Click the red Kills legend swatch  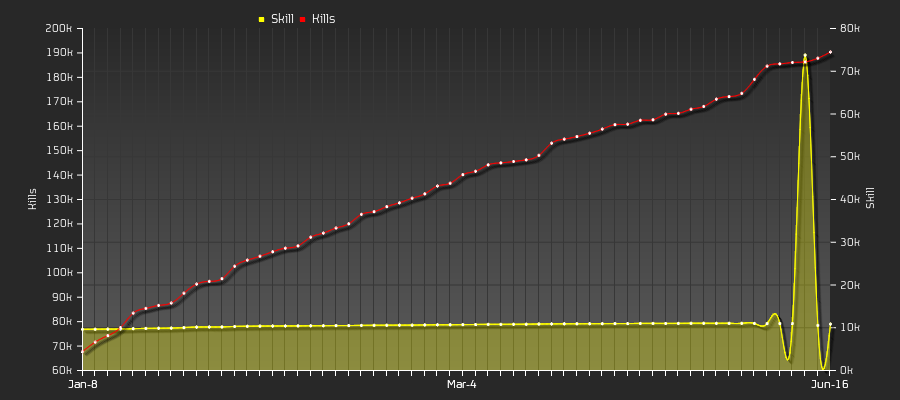(x=302, y=20)
